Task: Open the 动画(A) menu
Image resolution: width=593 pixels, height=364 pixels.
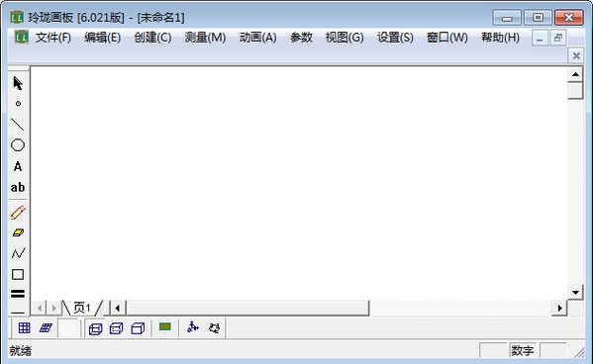Action: tap(257, 38)
